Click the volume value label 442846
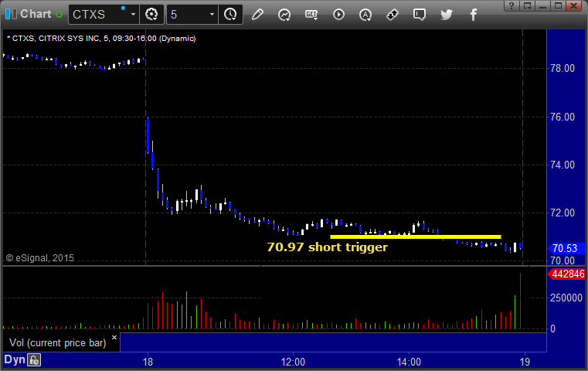The image size is (588, 371). (x=566, y=274)
